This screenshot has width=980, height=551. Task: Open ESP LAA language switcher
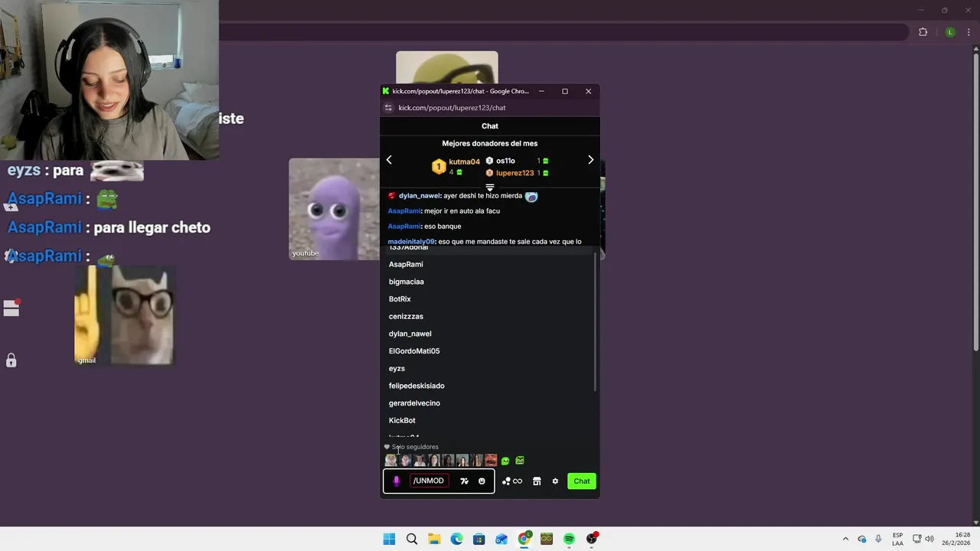click(x=897, y=540)
